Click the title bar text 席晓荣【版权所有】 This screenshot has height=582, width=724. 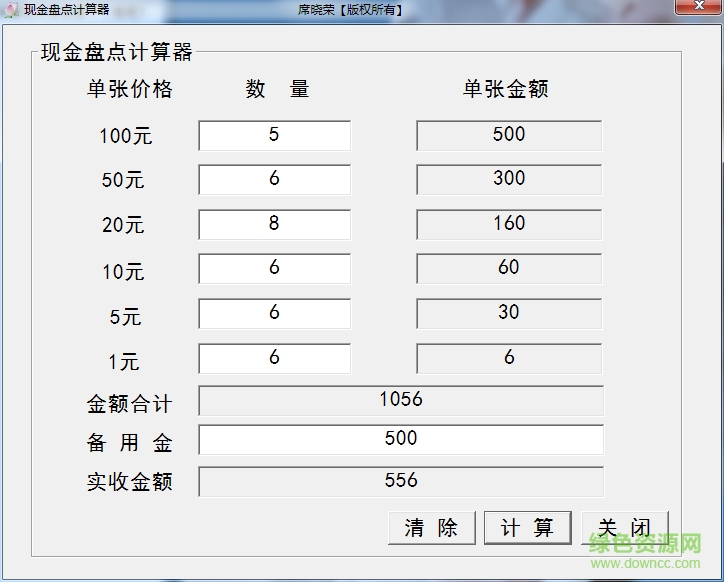[350, 10]
